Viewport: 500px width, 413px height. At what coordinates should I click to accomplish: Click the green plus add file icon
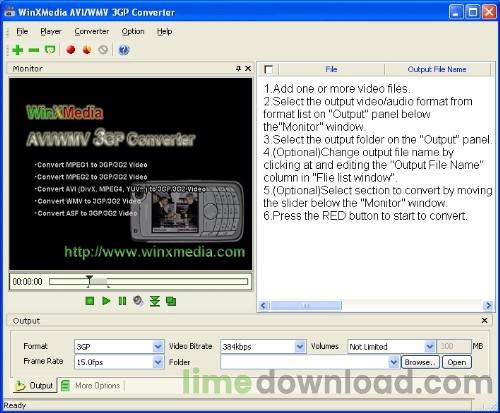(x=17, y=50)
